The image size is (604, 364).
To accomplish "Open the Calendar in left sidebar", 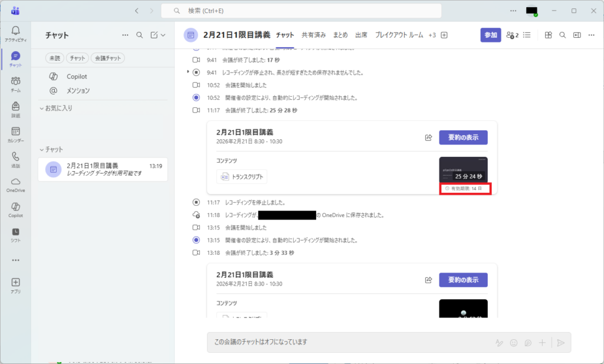I will point(15,134).
